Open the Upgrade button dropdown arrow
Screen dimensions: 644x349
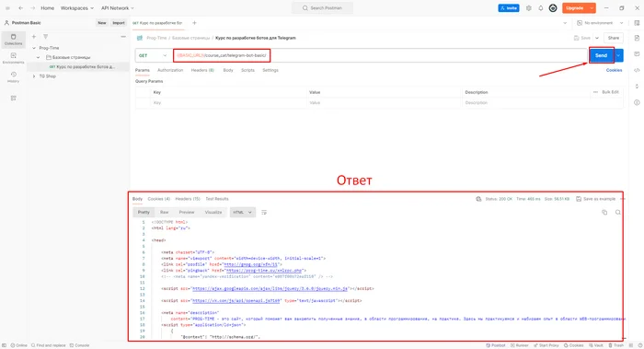pyautogui.click(x=592, y=7)
